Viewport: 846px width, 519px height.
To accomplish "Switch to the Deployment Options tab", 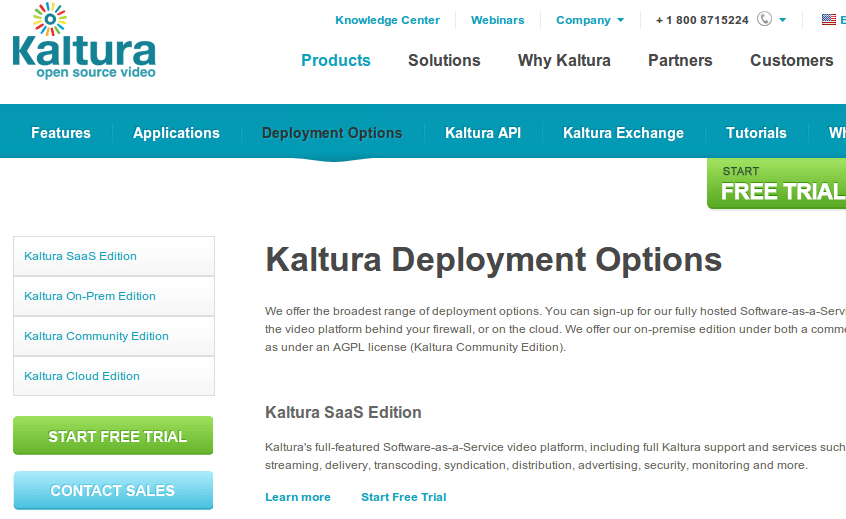I will 332,133.
